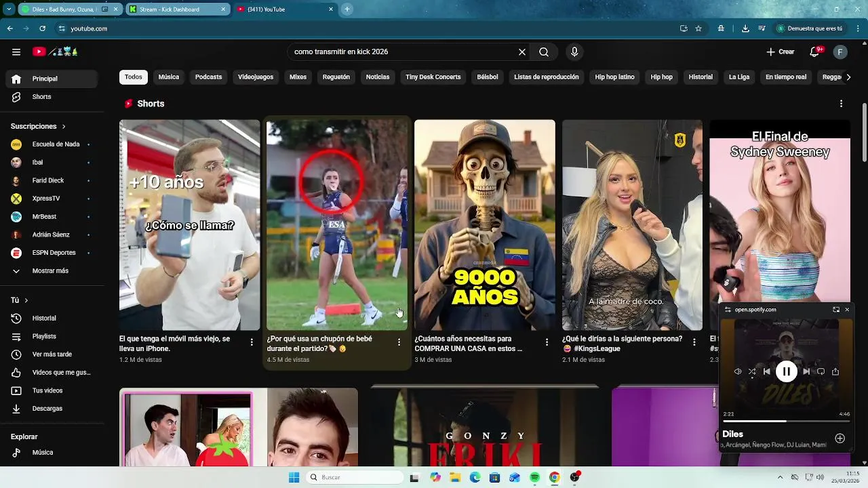The height and width of the screenshot is (488, 868).
Task: Open ESPN Deportes subscription channel
Action: pyautogui.click(x=50, y=253)
